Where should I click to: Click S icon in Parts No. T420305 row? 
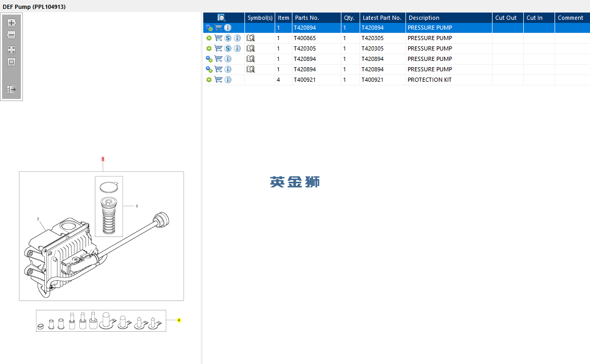pos(228,48)
